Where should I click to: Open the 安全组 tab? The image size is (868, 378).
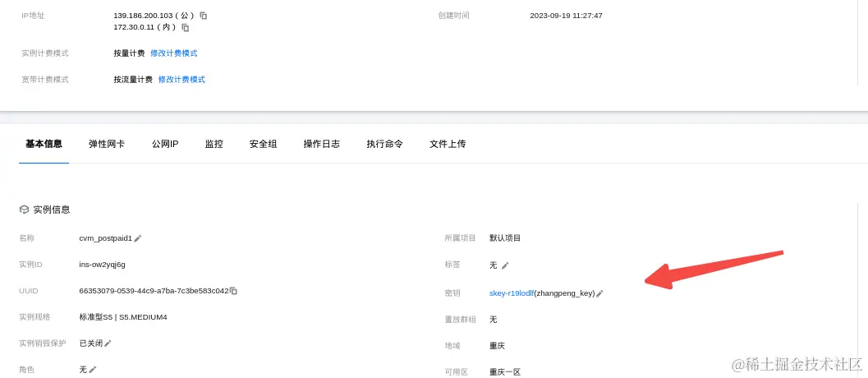[263, 144]
